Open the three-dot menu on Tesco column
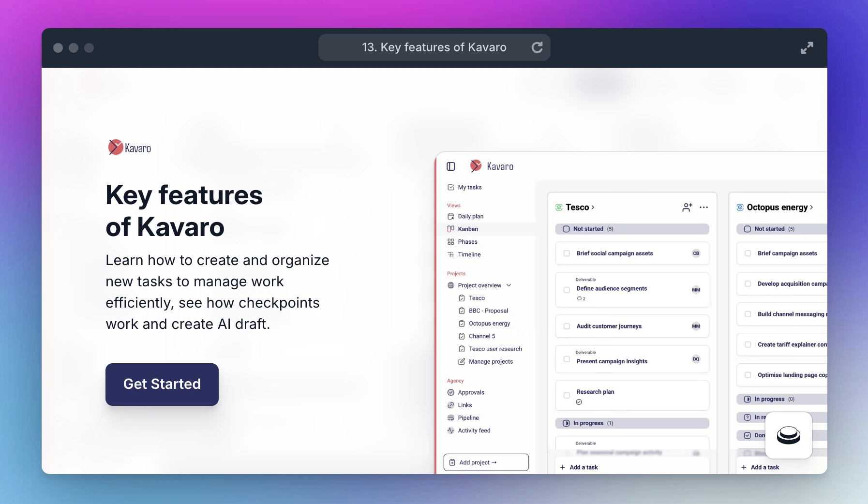Image resolution: width=868 pixels, height=504 pixels. pos(704,208)
